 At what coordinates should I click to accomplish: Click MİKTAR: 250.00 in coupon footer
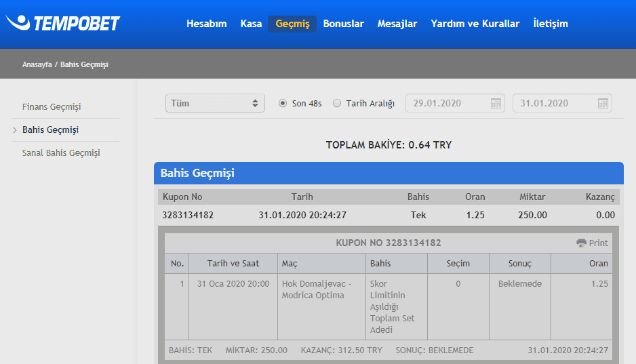[x=256, y=350]
